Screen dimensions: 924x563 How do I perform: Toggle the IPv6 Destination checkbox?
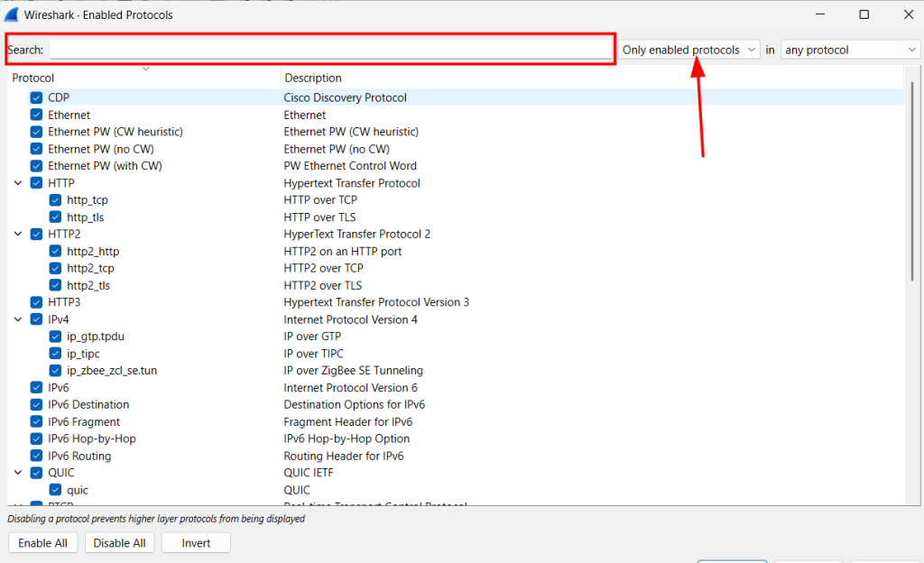[36, 404]
